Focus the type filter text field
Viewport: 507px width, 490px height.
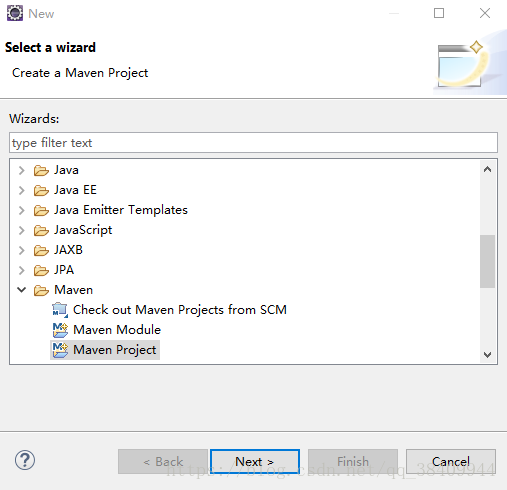[253, 143]
